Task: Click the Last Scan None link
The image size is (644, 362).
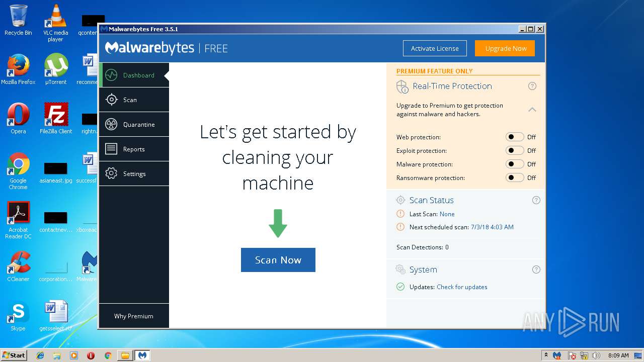Action: click(x=447, y=214)
